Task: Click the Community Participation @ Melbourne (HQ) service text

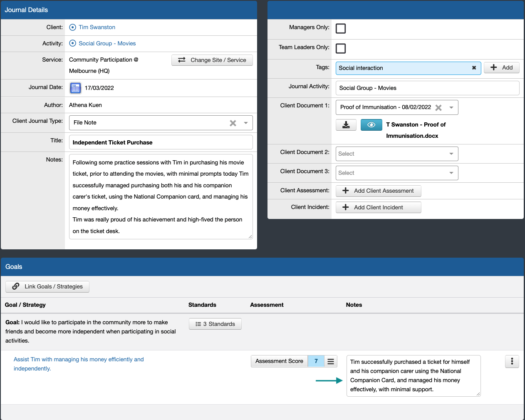Action: (104, 65)
